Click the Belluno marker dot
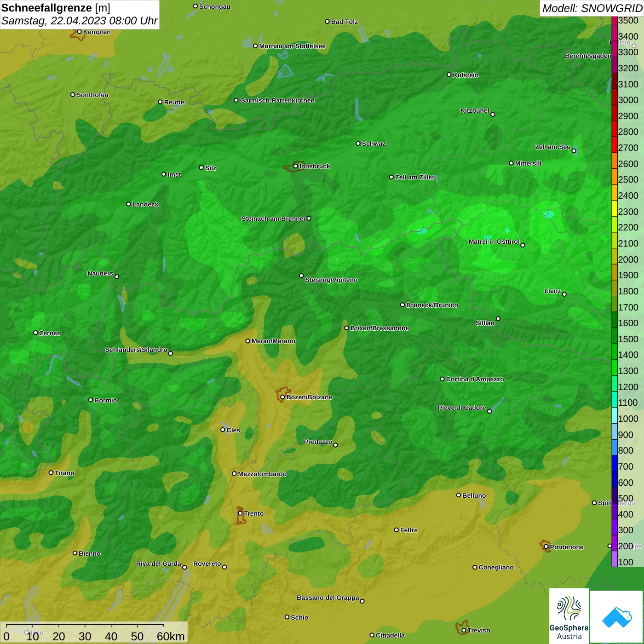Image resolution: width=644 pixels, height=644 pixels. point(458,495)
